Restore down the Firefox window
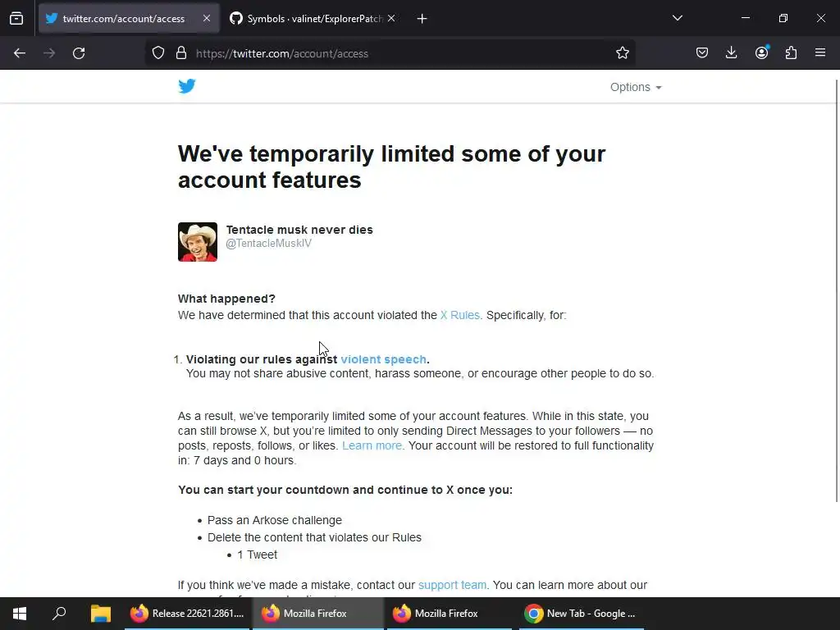Viewport: 840px width, 630px height. [783, 18]
